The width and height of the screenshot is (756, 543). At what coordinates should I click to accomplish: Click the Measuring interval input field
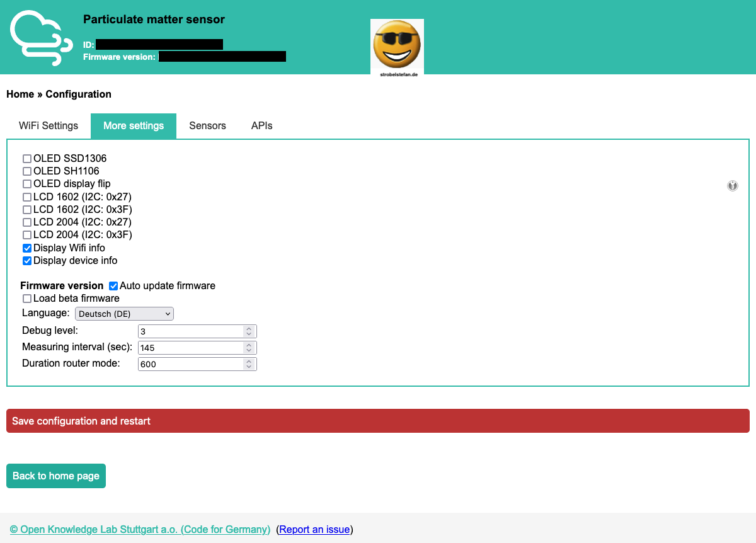[x=189, y=347]
